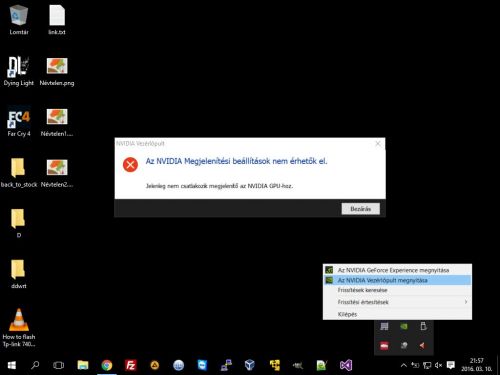Select Kilépés in NVIDIA tray menu

(397, 314)
